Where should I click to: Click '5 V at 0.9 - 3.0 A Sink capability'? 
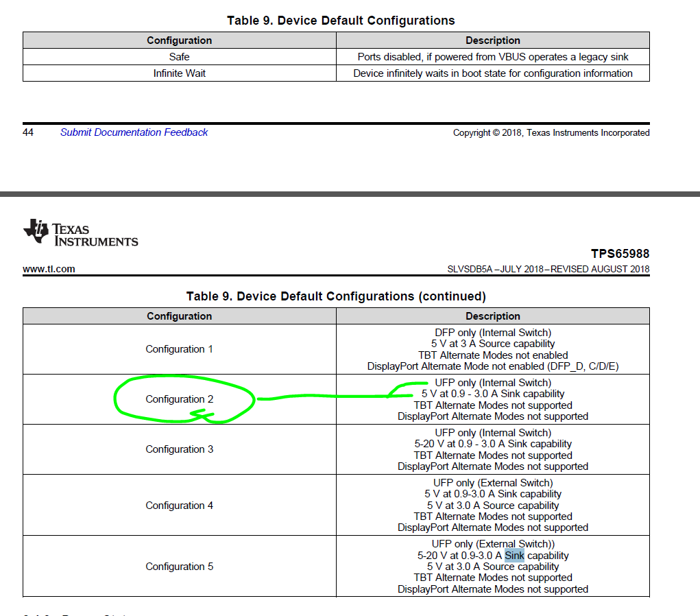coord(493,394)
